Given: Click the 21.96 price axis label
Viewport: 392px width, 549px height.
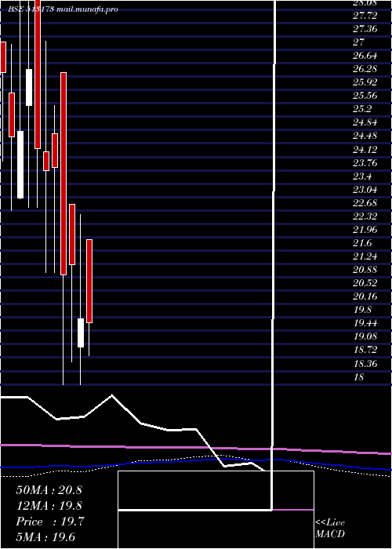Looking at the screenshot, I should click(x=365, y=229).
